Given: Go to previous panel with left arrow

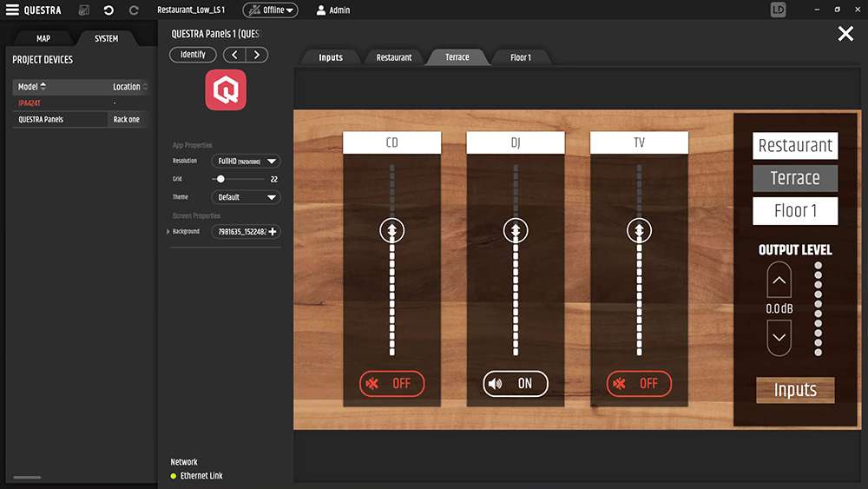Looking at the screenshot, I should pyautogui.click(x=234, y=55).
